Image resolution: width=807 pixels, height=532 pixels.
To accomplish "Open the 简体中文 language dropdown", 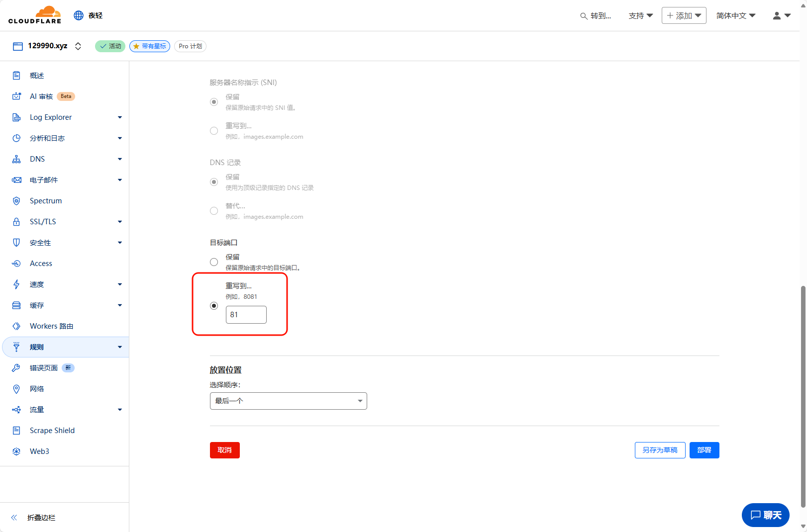I will coord(735,16).
